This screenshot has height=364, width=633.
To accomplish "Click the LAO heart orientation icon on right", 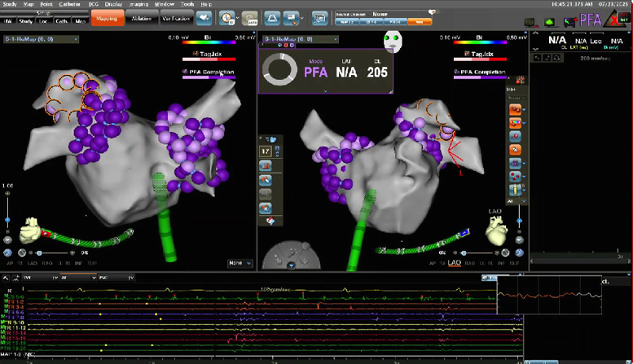I will 495,230.
